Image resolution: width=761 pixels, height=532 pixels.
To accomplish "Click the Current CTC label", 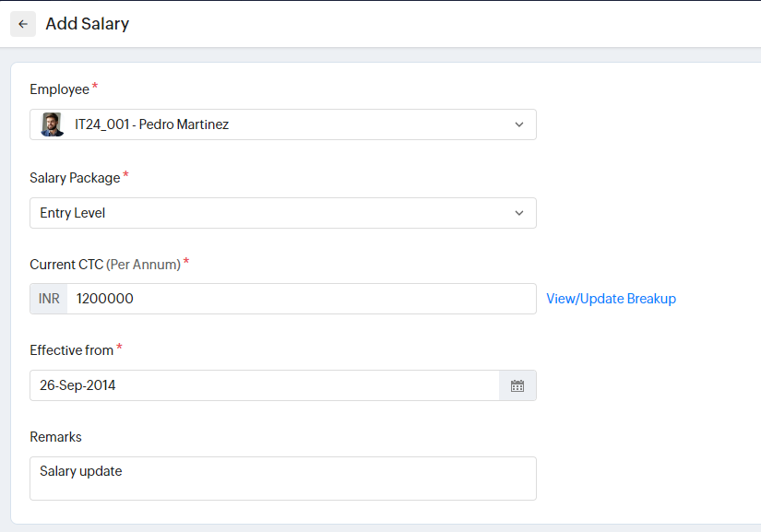I will coord(66,265).
